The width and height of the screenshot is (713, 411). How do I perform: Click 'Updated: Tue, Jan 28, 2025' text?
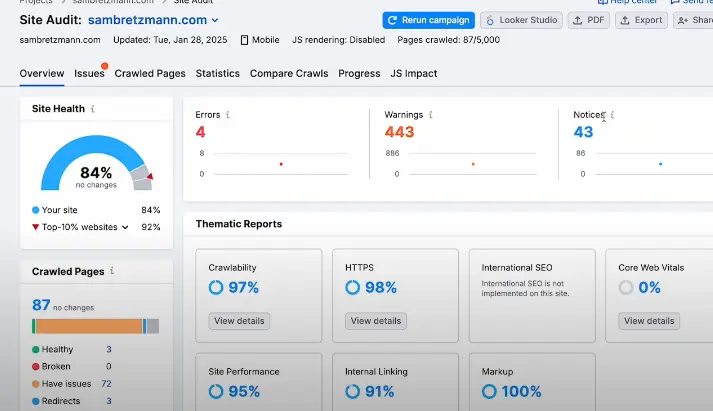coord(170,40)
